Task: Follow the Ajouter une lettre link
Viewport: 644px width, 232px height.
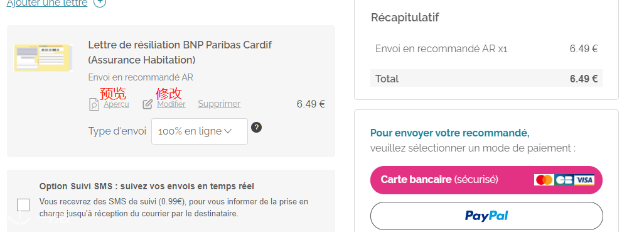Action: pos(47,3)
